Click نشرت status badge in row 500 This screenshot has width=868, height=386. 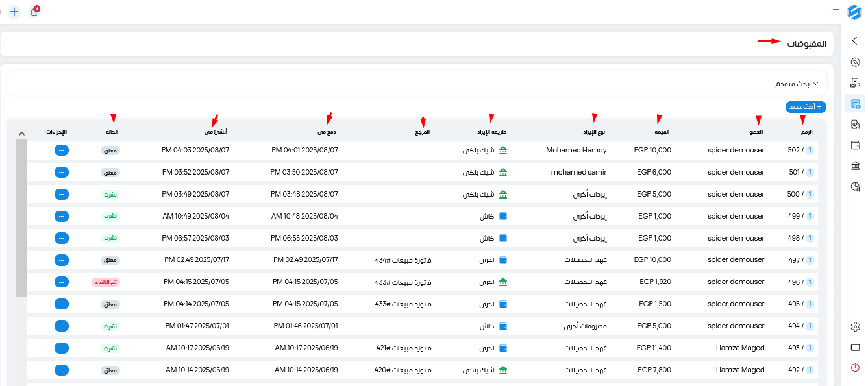tap(111, 194)
